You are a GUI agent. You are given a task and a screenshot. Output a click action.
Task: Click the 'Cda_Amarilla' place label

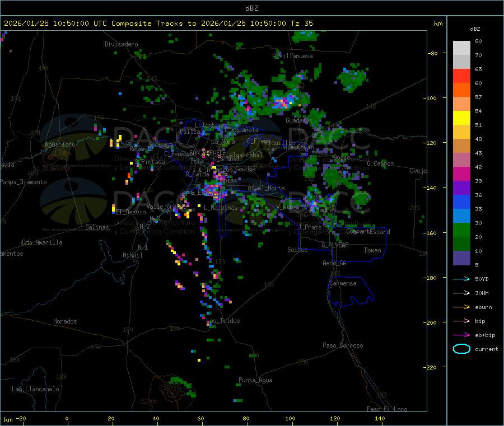tap(42, 242)
